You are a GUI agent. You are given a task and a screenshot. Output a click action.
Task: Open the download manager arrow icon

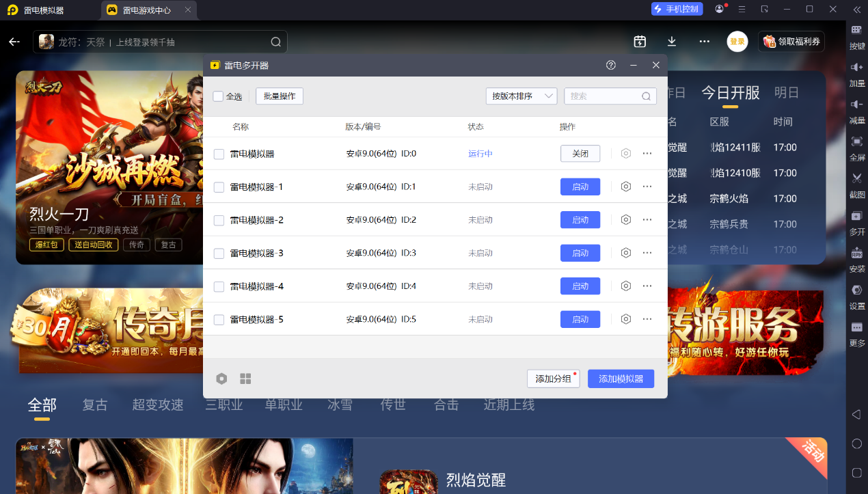pos(672,42)
